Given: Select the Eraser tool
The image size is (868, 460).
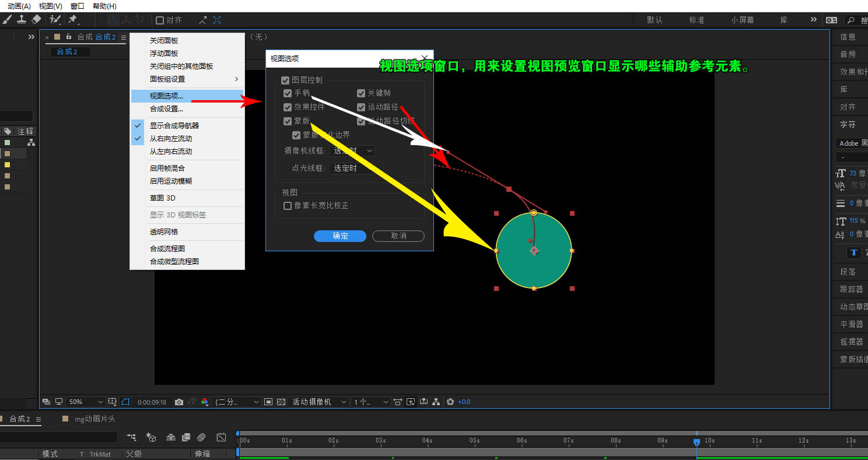Looking at the screenshot, I should (36, 19).
